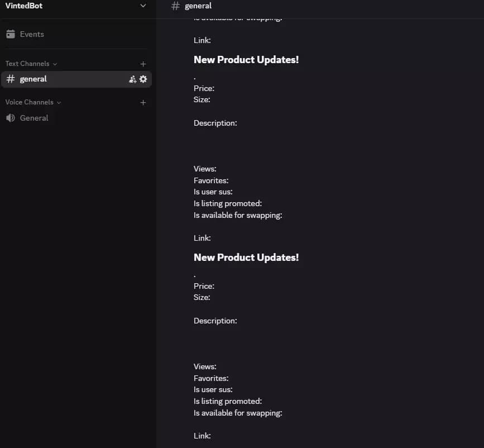Join the General voice channel
The image size is (484, 448).
click(76, 118)
